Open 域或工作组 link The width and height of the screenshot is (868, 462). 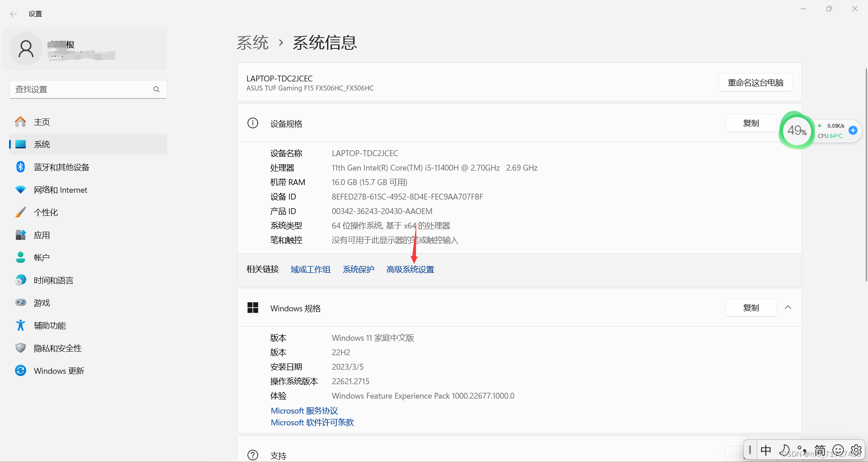click(311, 269)
